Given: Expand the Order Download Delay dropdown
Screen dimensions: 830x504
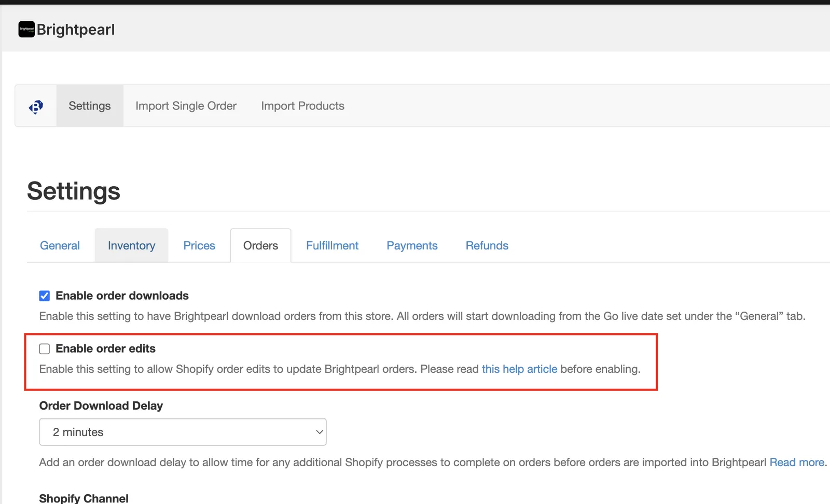Looking at the screenshot, I should (x=183, y=432).
